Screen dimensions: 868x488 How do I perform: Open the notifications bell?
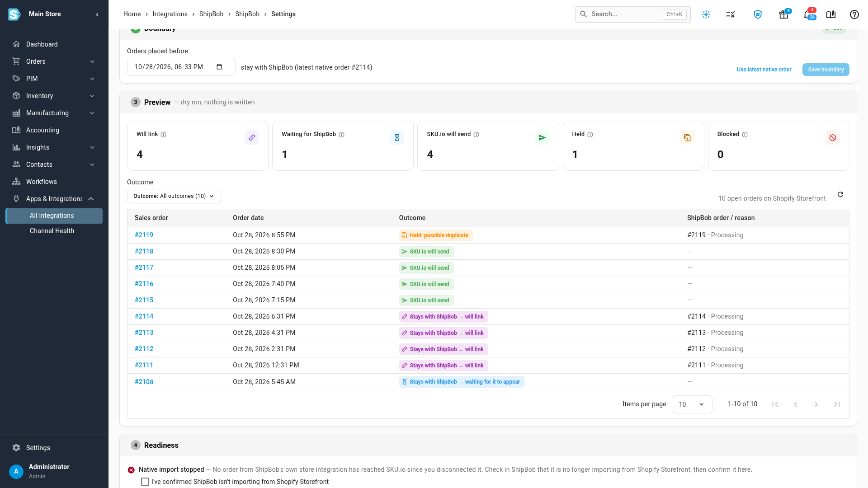[808, 14]
